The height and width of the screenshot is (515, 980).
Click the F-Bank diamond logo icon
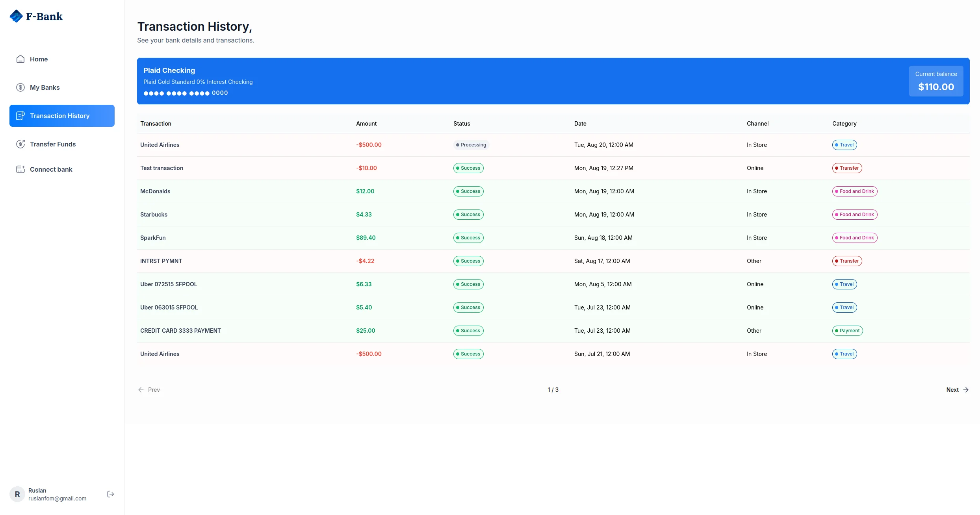pos(16,16)
